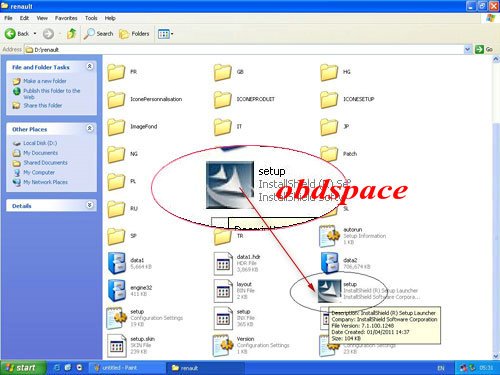Click Publish this folder to the Web
The width and height of the screenshot is (500, 375).
pos(52,94)
